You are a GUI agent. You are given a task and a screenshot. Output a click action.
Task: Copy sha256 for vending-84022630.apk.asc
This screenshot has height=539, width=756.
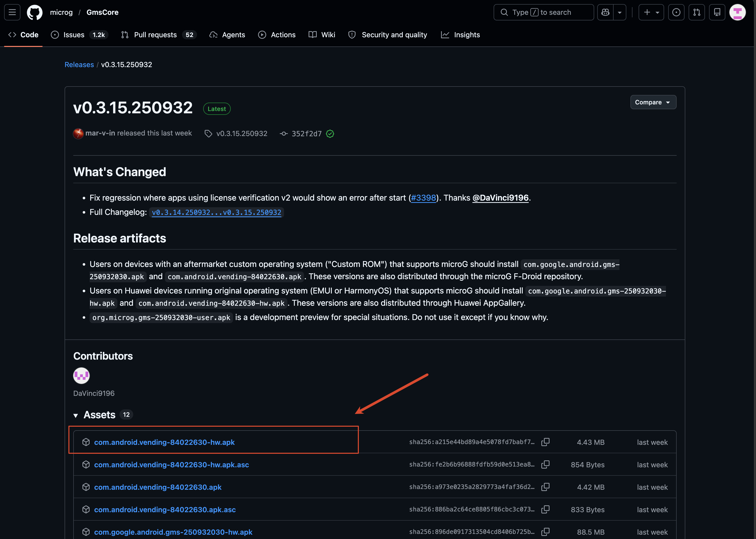[x=545, y=509]
